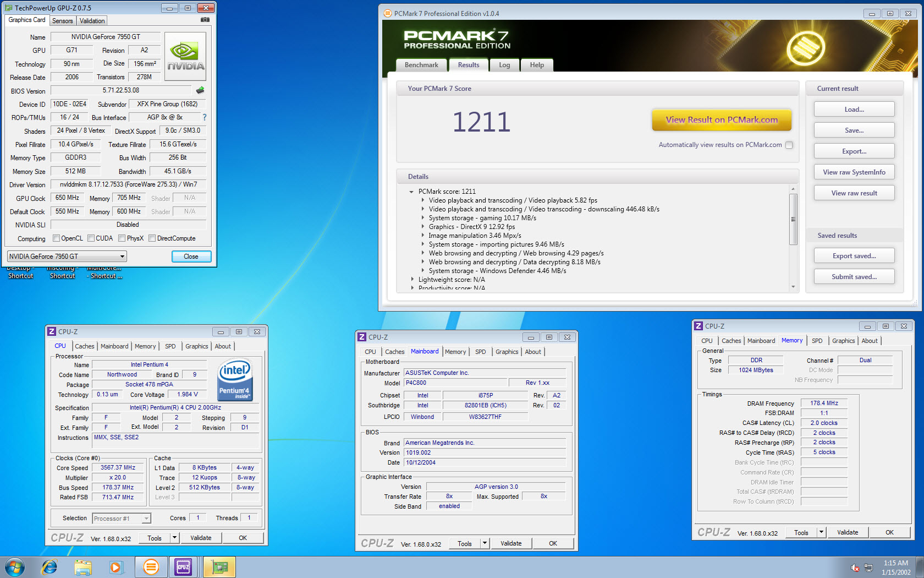The image size is (924, 578).
Task: Switch to CPU-Z taskbar icon
Action: click(183, 566)
